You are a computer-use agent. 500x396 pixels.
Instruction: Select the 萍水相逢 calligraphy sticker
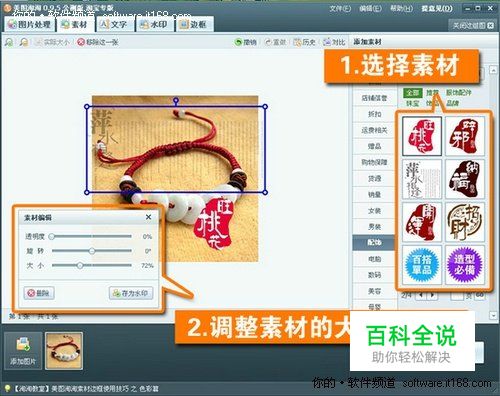click(x=422, y=179)
